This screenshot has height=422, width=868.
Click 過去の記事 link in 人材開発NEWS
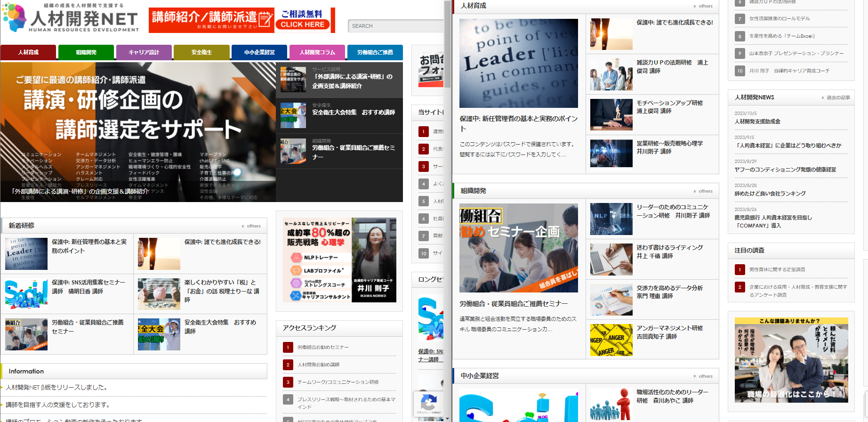pos(836,97)
